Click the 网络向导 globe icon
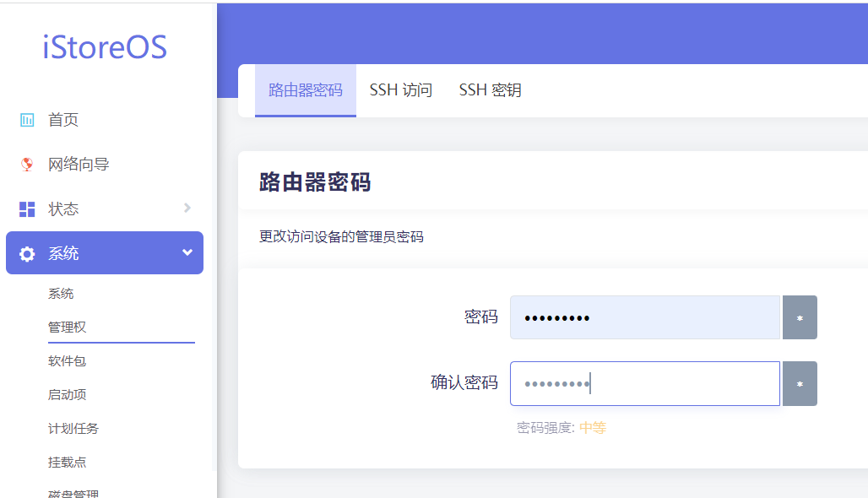 coord(26,164)
